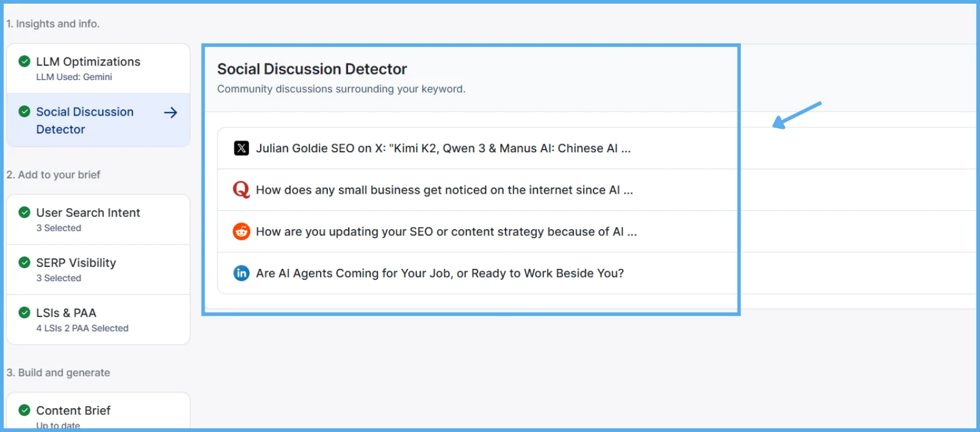Open SERP Visibility step
This screenshot has height=432, width=980.
76,263
